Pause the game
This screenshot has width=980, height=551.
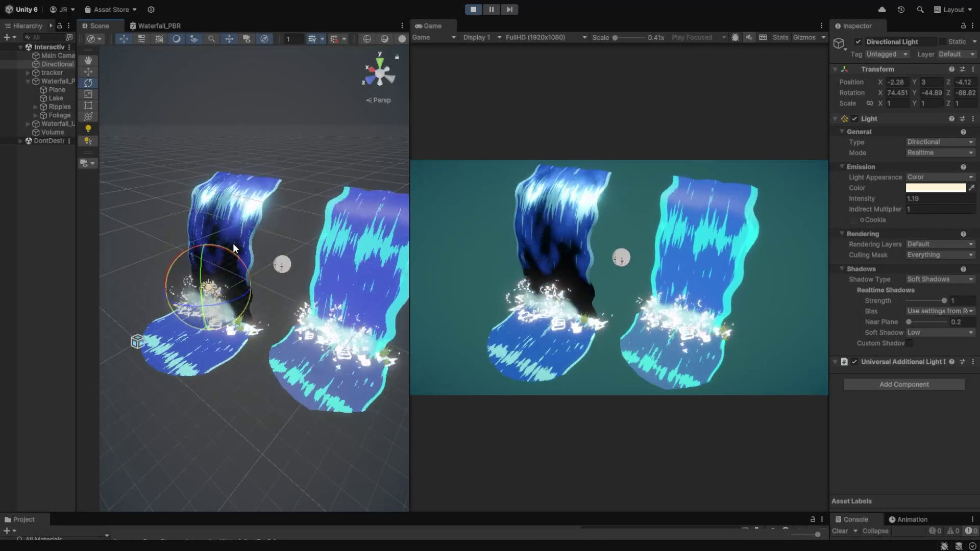[x=492, y=9]
